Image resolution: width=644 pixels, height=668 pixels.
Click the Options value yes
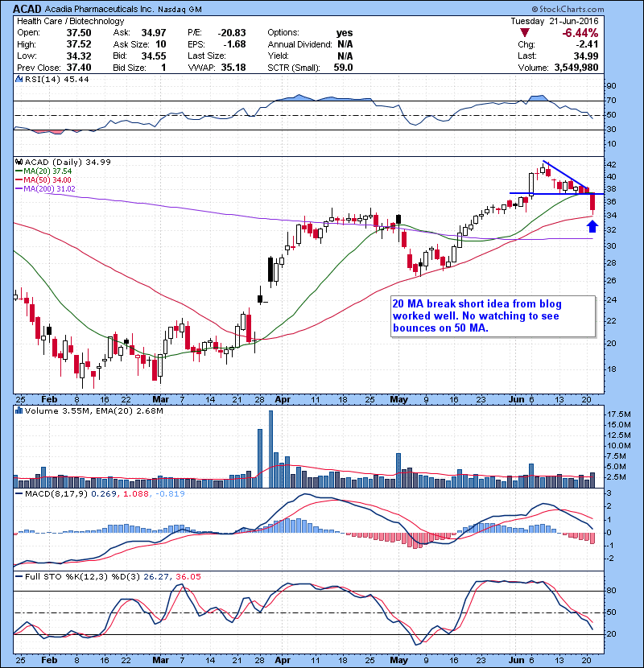pyautogui.click(x=345, y=33)
